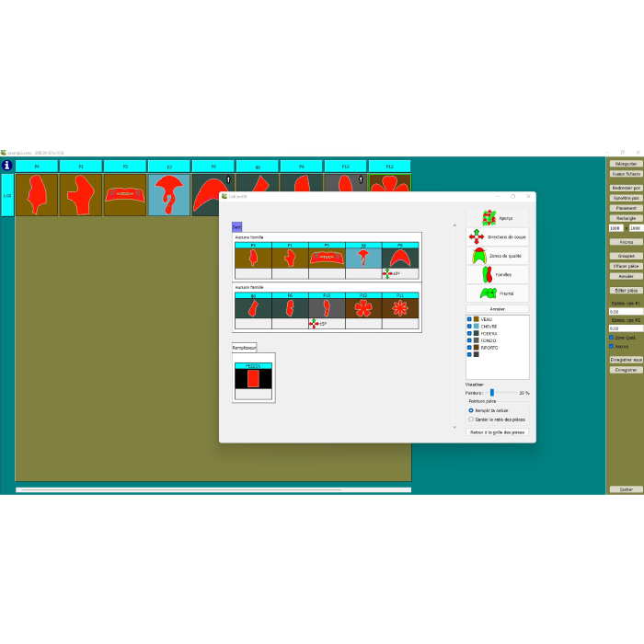
Task: Click the blue info icon in main window
Action: pyautogui.click(x=7, y=166)
